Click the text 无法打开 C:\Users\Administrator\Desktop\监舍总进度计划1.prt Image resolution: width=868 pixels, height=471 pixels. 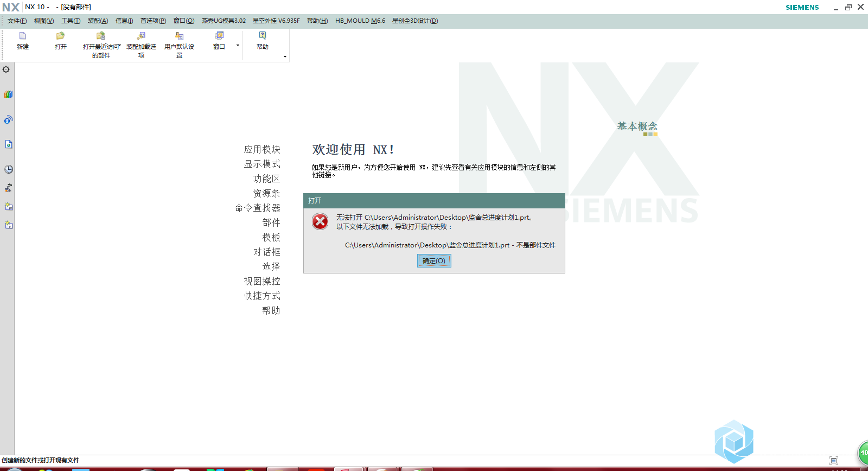click(x=434, y=218)
